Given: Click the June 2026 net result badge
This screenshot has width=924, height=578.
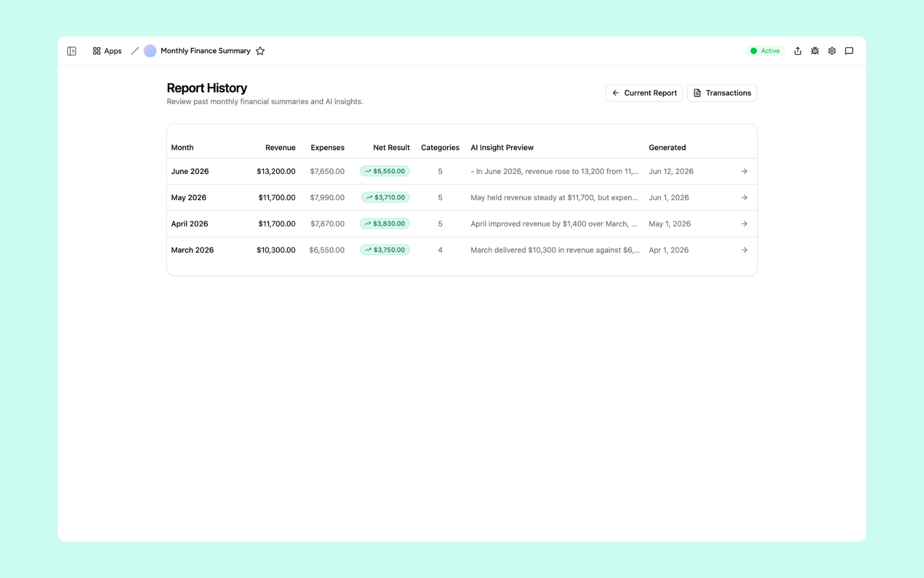Looking at the screenshot, I should click(x=385, y=171).
